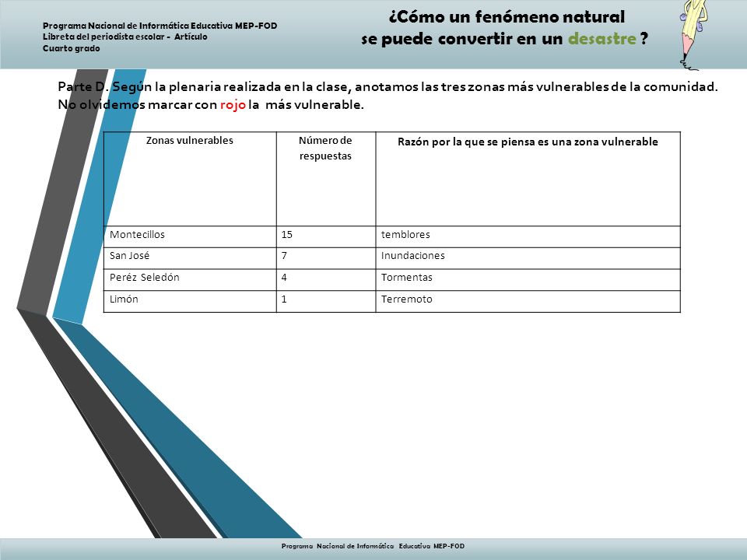Click 'Libreta del periodista escolar - Artículo'

[124, 37]
